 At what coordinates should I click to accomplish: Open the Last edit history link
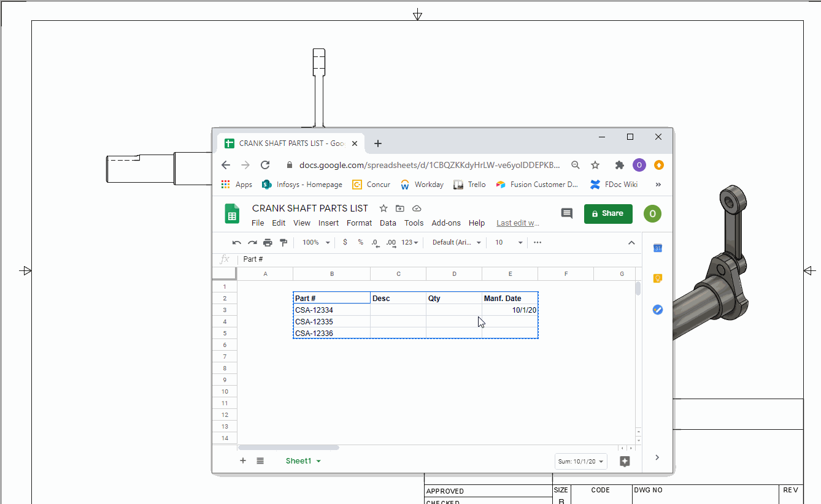tap(517, 223)
